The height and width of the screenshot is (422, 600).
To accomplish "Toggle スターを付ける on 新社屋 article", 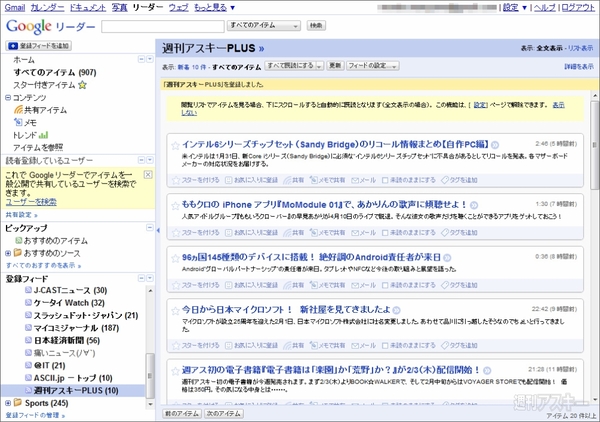I will [x=196, y=345].
